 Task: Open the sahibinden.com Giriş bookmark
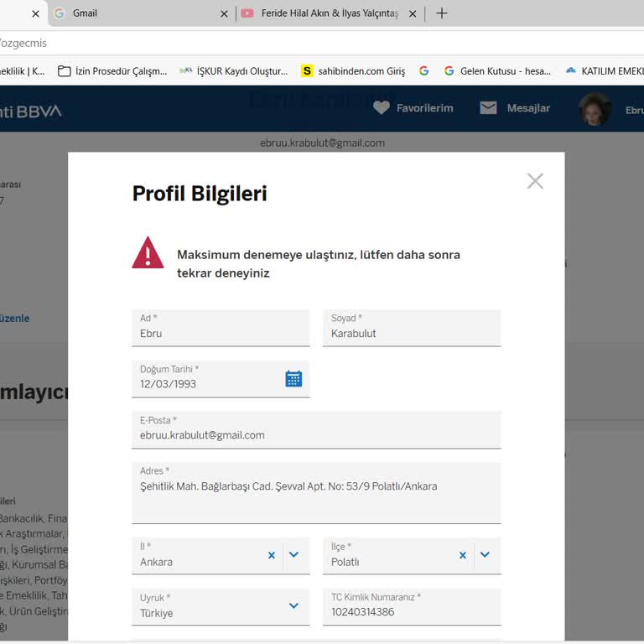click(353, 71)
